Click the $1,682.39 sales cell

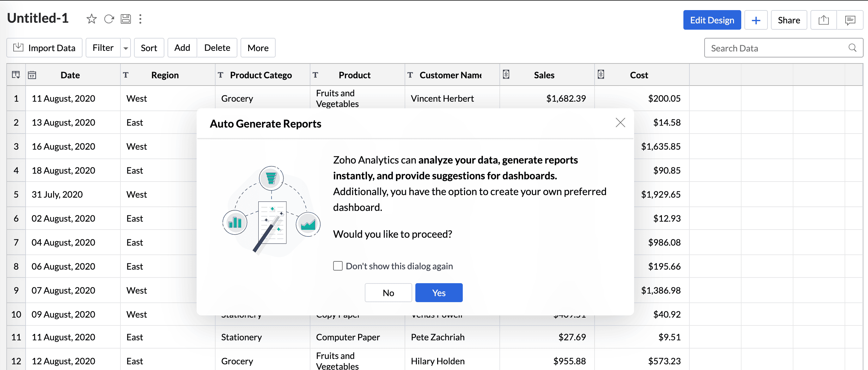pyautogui.click(x=547, y=98)
